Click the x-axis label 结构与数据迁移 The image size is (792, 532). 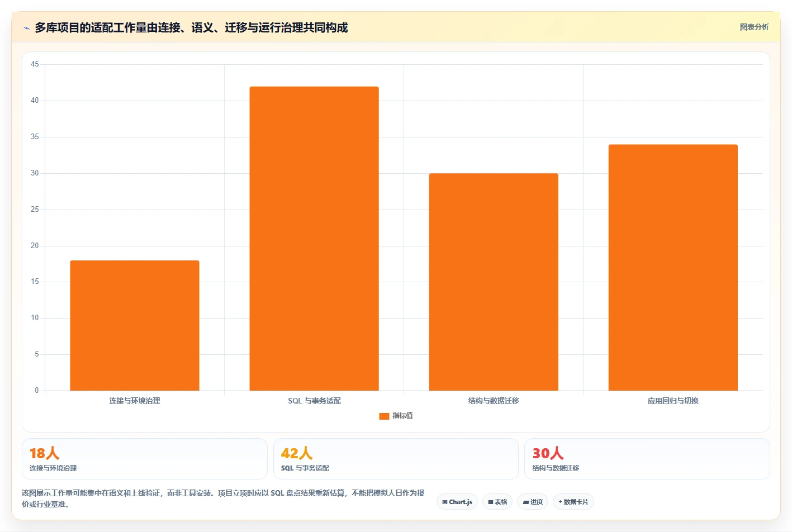pos(494,401)
